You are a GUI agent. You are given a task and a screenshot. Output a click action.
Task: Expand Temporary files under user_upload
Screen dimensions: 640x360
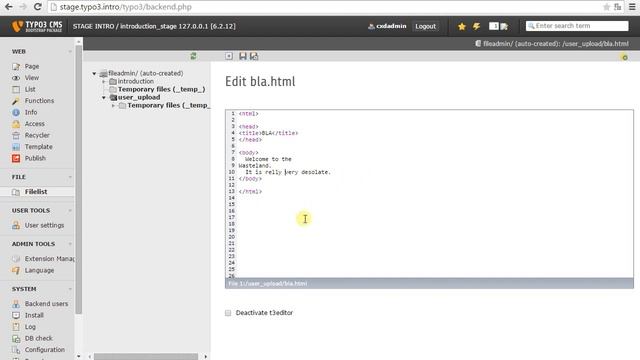pyautogui.click(x=113, y=106)
